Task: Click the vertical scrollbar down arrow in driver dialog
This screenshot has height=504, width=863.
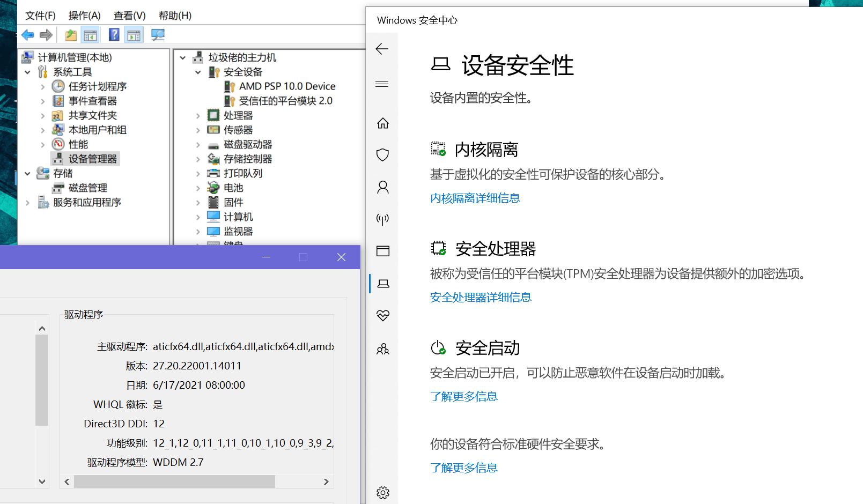Action: tap(42, 481)
